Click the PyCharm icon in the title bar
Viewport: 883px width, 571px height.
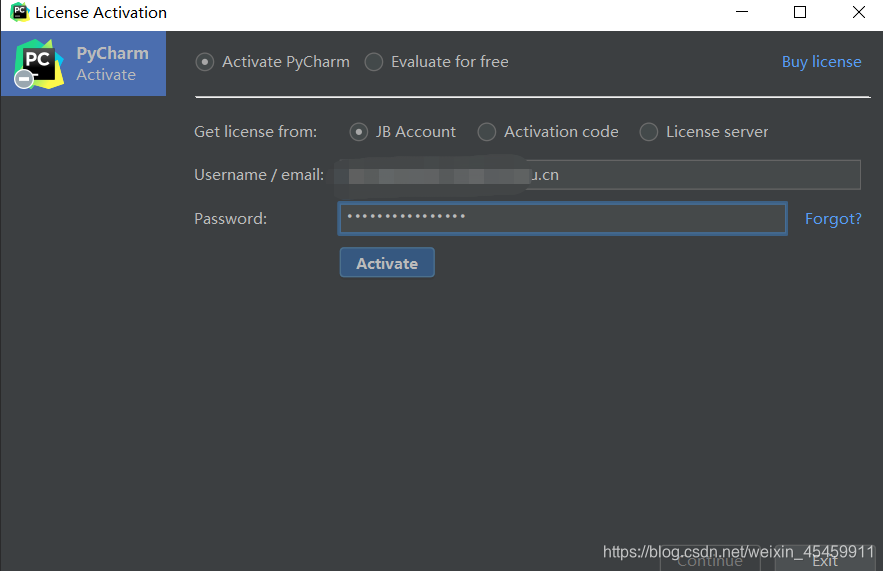[20, 12]
